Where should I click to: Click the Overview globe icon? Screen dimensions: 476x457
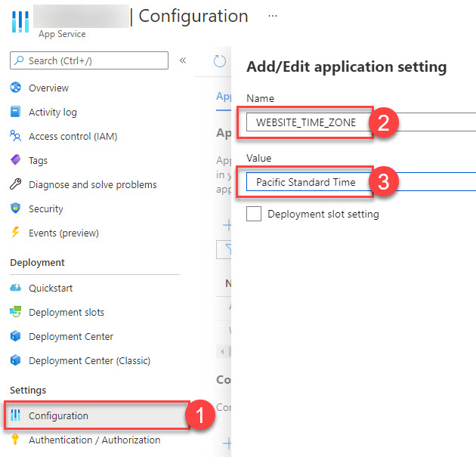pos(15,88)
